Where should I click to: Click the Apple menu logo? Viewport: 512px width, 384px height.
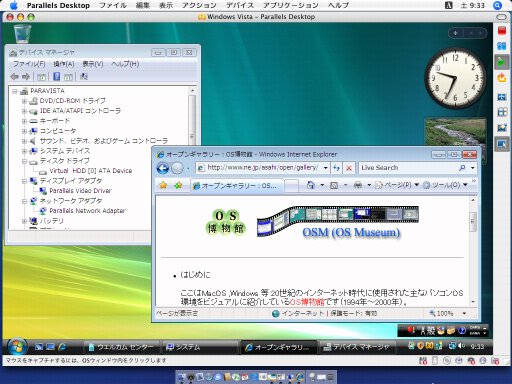pyautogui.click(x=14, y=5)
